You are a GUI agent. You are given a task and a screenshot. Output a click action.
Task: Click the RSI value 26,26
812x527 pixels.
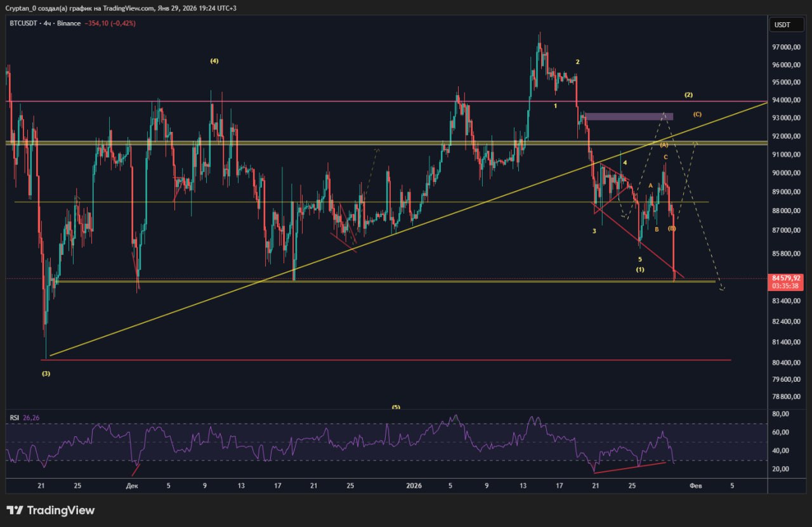[31, 418]
